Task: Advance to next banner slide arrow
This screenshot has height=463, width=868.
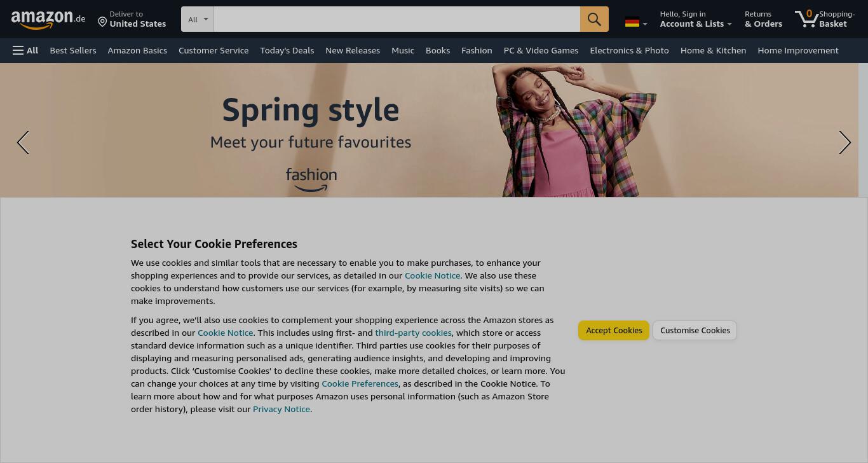Action: coord(844,142)
